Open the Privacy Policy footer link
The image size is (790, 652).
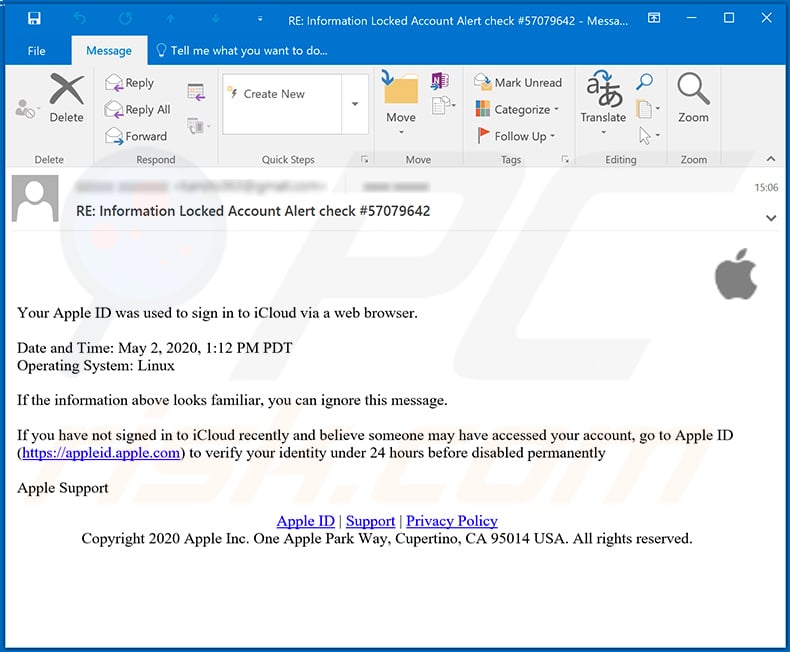click(x=452, y=521)
